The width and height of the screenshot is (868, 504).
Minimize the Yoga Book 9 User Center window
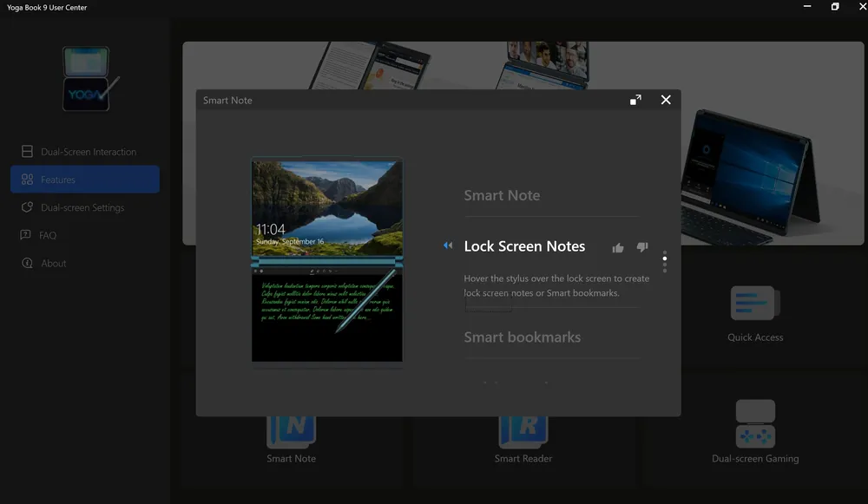(x=807, y=7)
